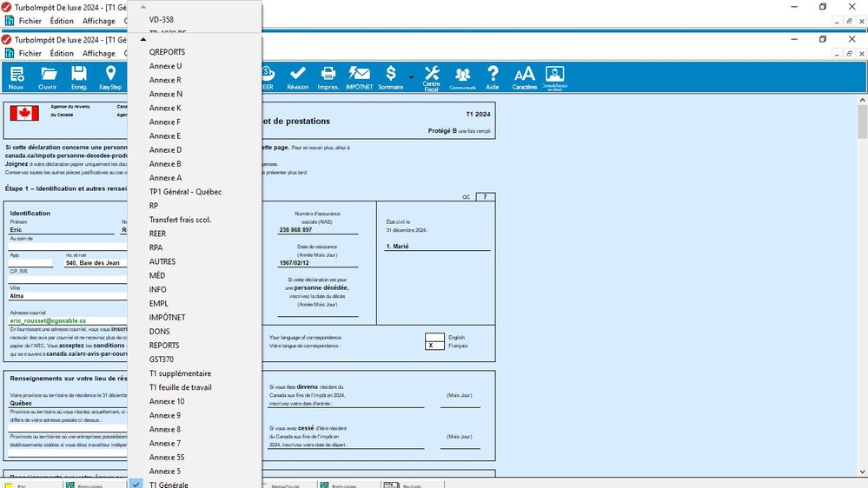Open the Aide question mark icon

(x=493, y=77)
